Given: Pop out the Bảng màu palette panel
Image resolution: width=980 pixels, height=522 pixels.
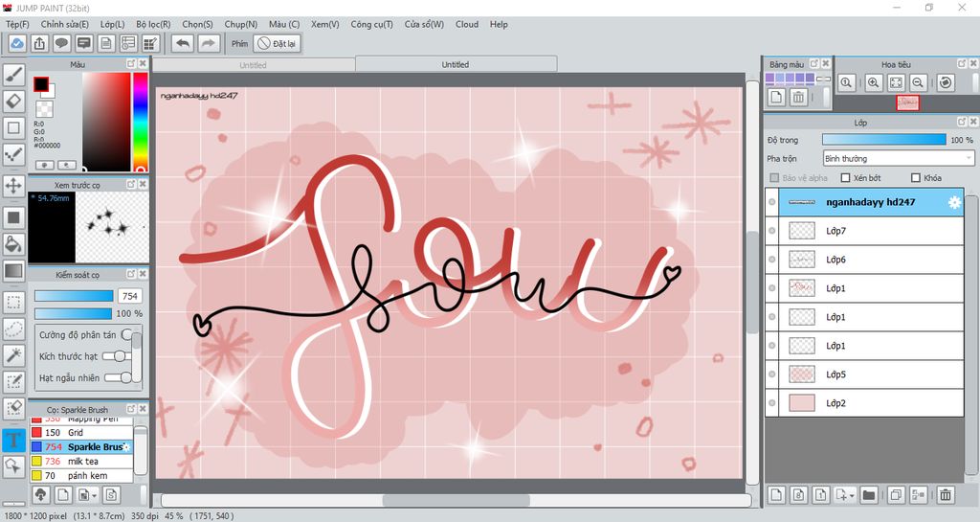Looking at the screenshot, I should (x=814, y=64).
